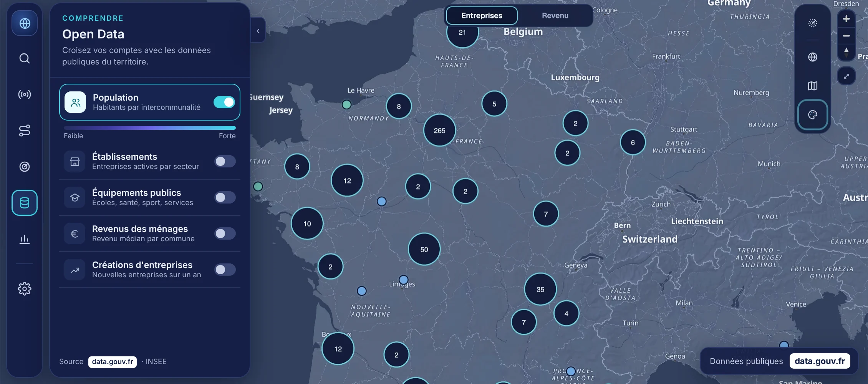Open the route workflow icon in sidebar
This screenshot has height=384, width=868.
[25, 131]
